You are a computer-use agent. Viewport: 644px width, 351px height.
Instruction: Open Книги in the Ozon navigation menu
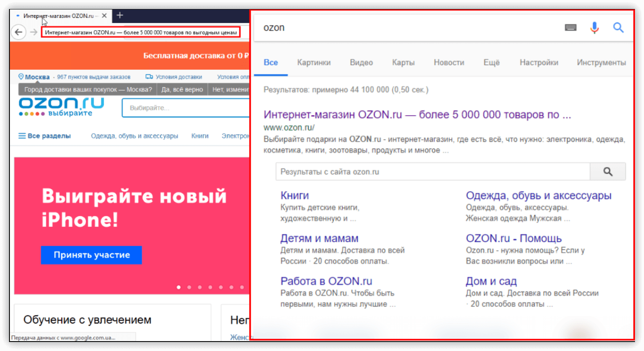(x=200, y=136)
